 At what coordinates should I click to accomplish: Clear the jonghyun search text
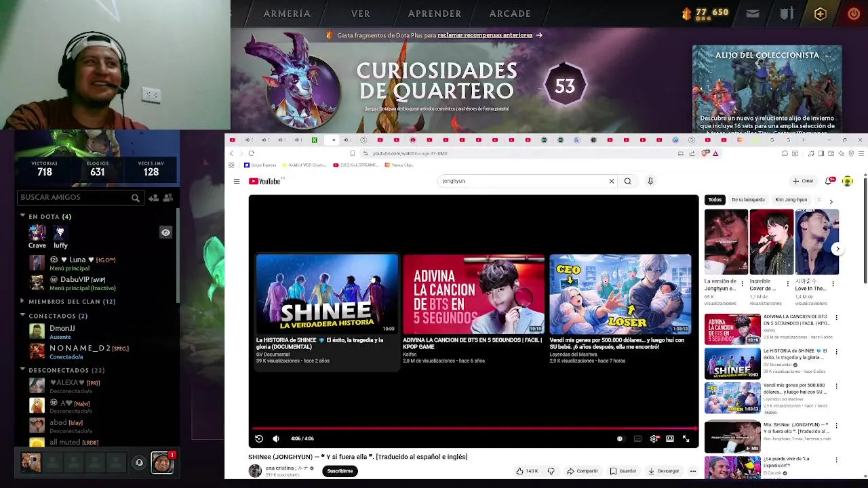tap(611, 181)
